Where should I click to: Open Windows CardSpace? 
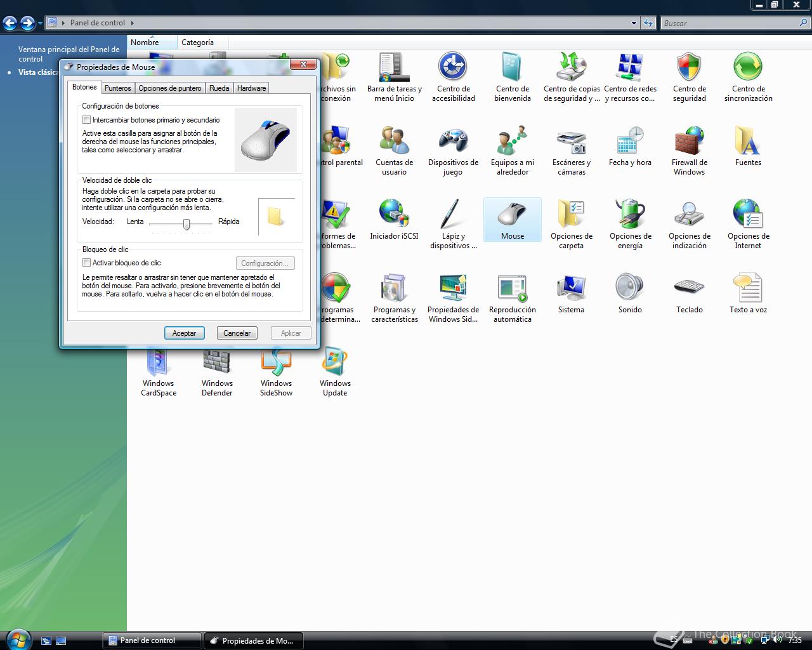coord(158,373)
